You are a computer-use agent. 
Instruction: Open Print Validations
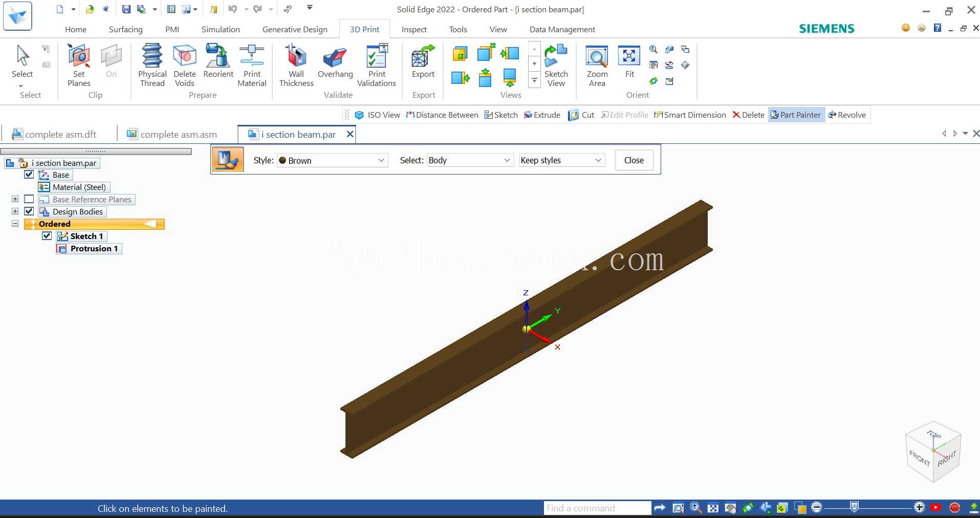pyautogui.click(x=377, y=65)
